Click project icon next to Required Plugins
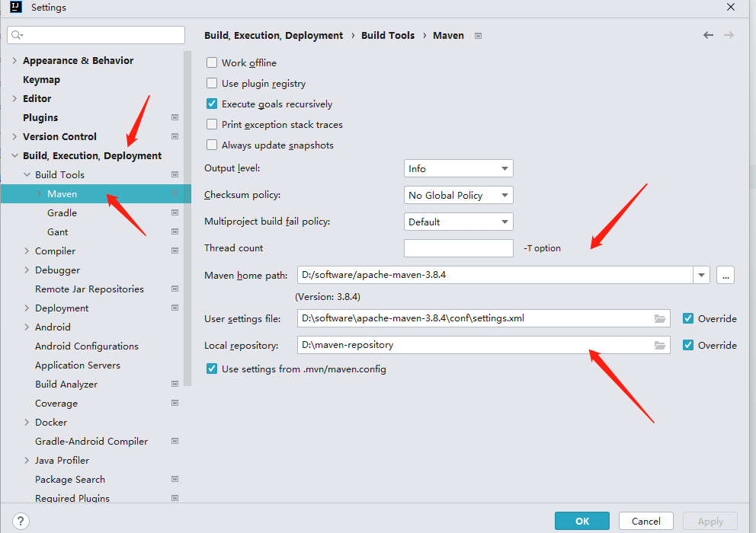756x533 pixels. (175, 498)
